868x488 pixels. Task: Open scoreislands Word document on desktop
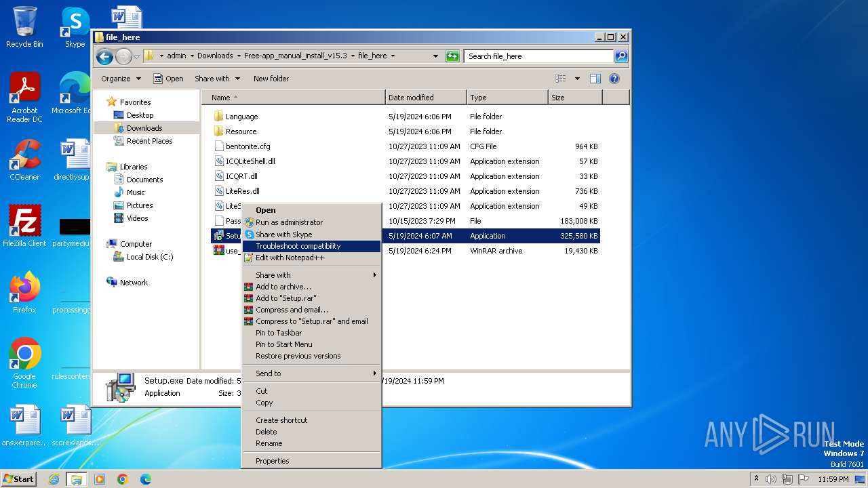(x=75, y=426)
